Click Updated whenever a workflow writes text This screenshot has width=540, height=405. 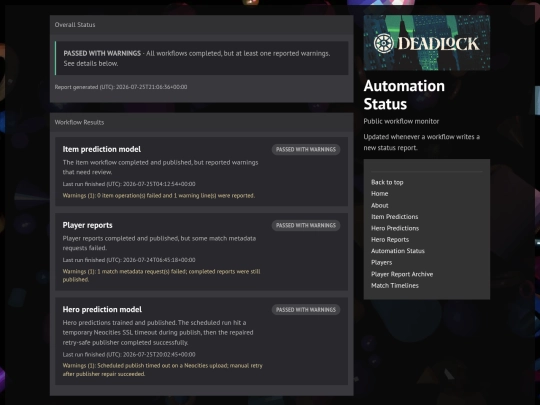coord(422,142)
